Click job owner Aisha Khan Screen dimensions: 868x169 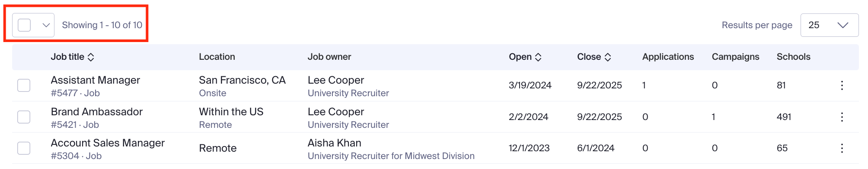click(335, 143)
